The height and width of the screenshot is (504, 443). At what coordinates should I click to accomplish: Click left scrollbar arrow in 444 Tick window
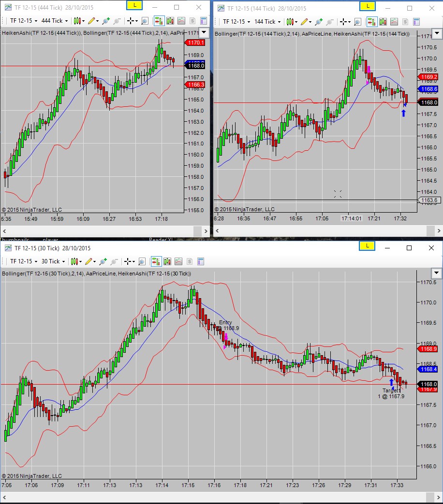coord(4,231)
